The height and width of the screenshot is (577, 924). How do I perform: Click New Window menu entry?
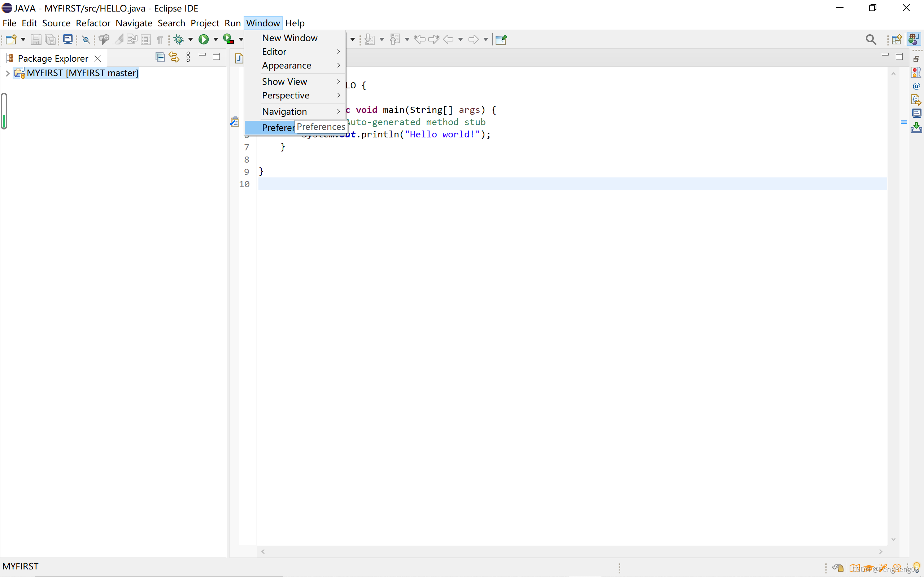coord(289,38)
